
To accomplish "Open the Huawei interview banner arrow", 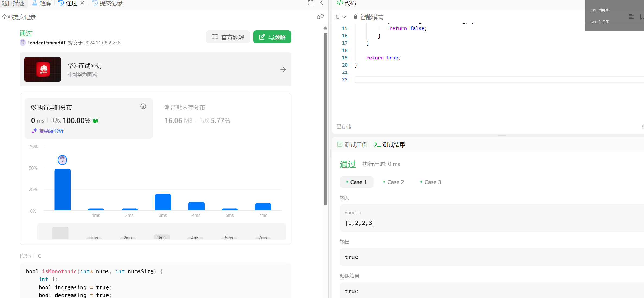I will 283,69.
